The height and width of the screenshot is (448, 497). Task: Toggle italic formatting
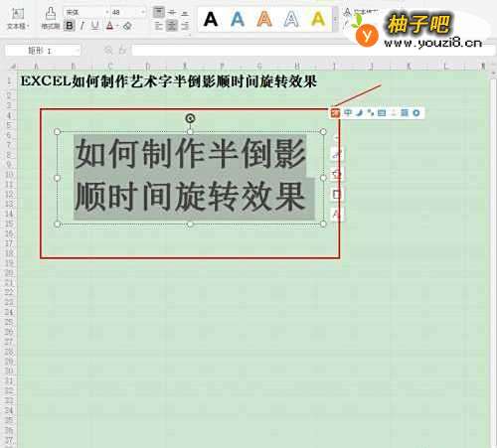pos(83,26)
